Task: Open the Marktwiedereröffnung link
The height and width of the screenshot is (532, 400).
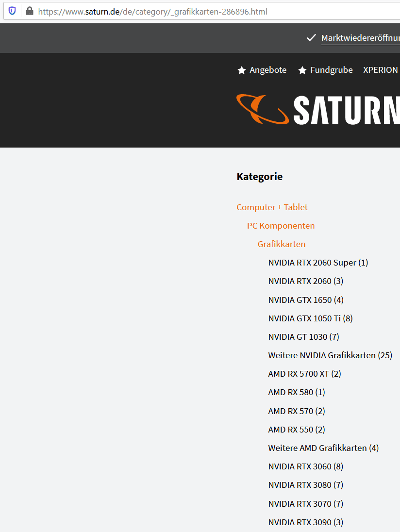Action: (361, 38)
